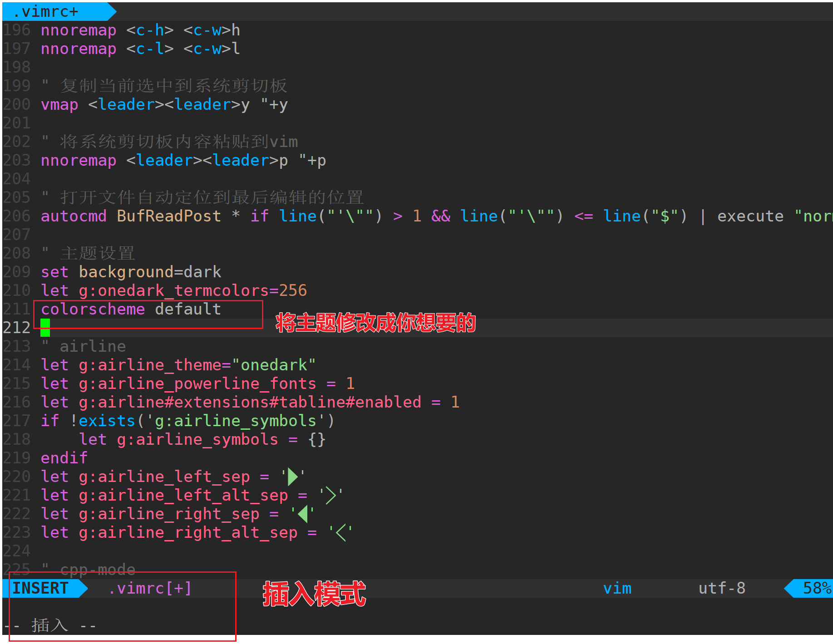Click the '" 将系统剪切板内容粘贴到vim' comment

click(x=169, y=142)
